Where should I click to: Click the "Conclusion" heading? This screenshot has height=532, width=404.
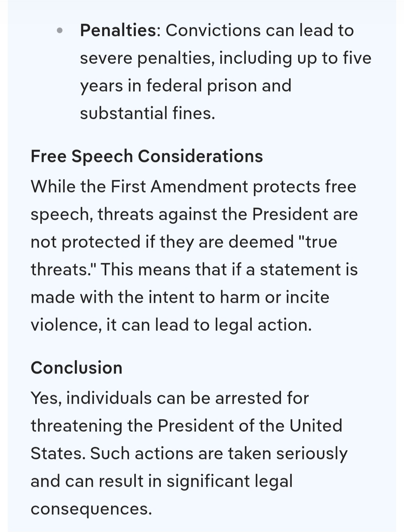click(76, 368)
